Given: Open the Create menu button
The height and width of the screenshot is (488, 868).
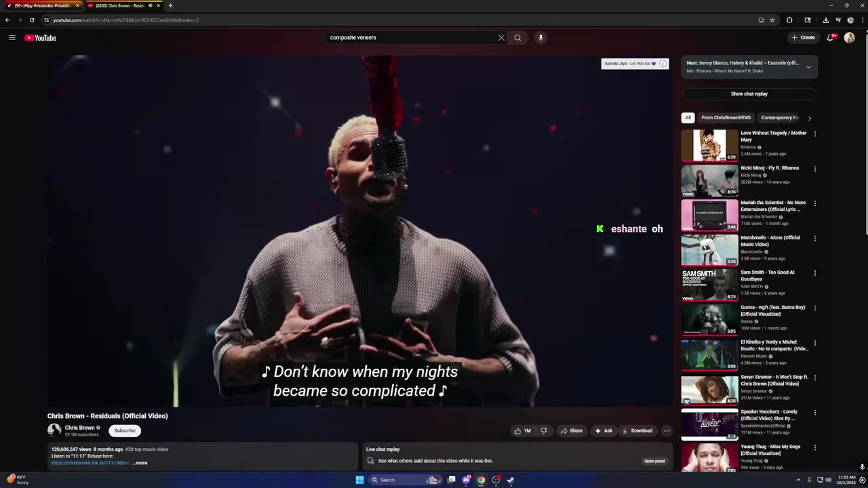Looking at the screenshot, I should point(804,38).
